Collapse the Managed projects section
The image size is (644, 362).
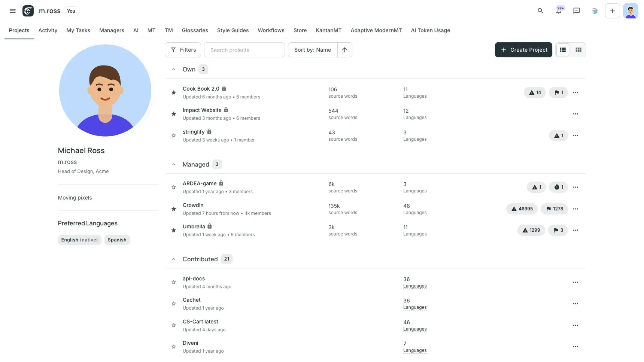click(174, 164)
